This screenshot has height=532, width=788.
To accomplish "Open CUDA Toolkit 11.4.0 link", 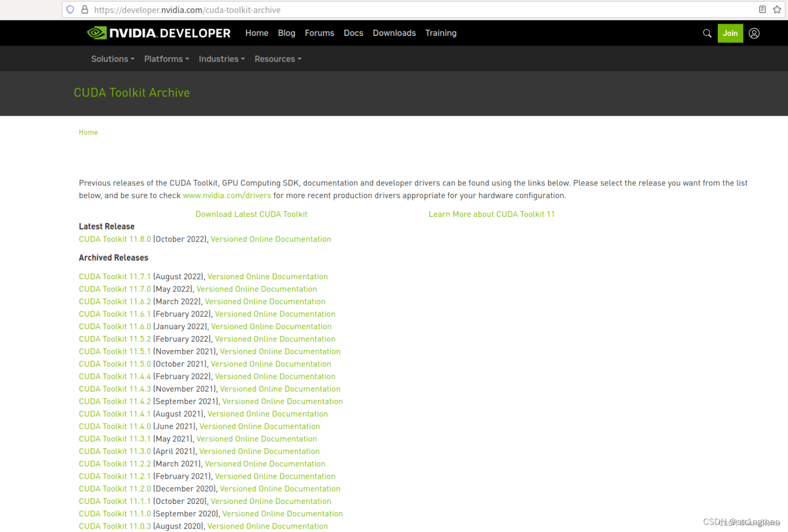I will click(115, 426).
